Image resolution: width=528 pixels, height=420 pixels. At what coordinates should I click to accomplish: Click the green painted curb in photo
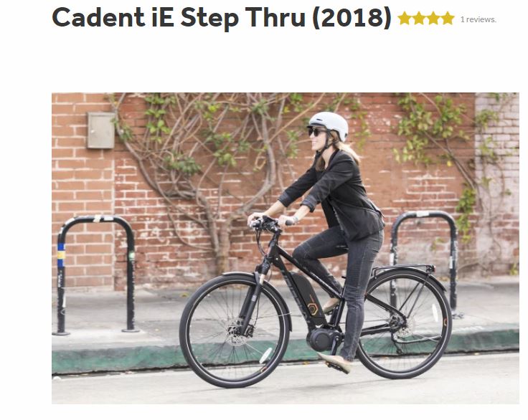click(285, 352)
